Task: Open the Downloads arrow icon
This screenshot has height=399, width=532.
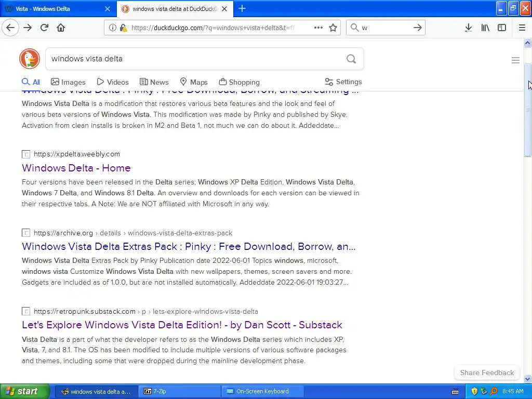Action: [468, 28]
